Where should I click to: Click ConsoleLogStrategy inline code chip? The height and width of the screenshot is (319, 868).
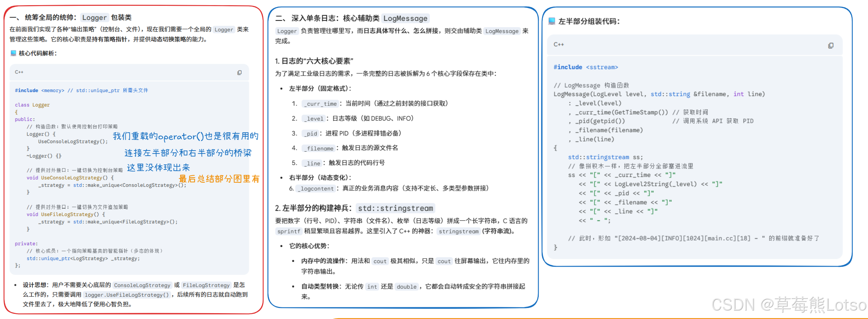coord(142,285)
